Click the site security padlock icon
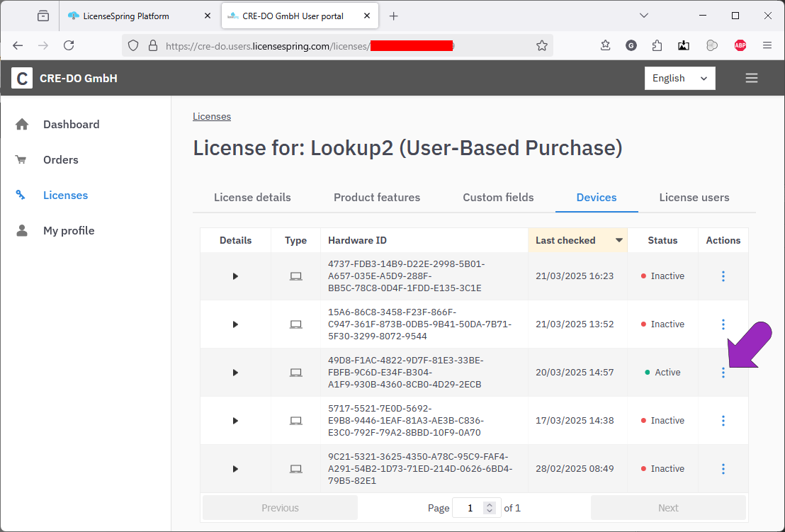The image size is (785, 532). (x=153, y=45)
